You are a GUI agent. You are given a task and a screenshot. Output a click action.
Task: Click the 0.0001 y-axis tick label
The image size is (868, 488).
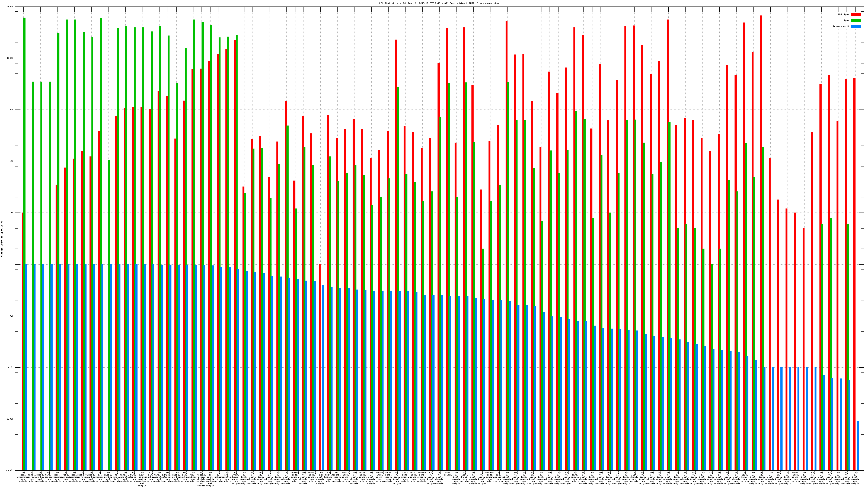point(9,470)
